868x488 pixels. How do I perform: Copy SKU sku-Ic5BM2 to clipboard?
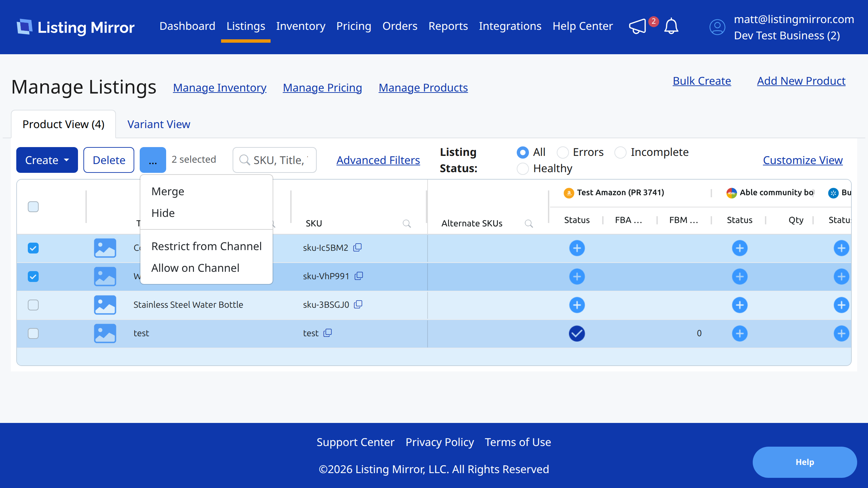pyautogui.click(x=357, y=247)
